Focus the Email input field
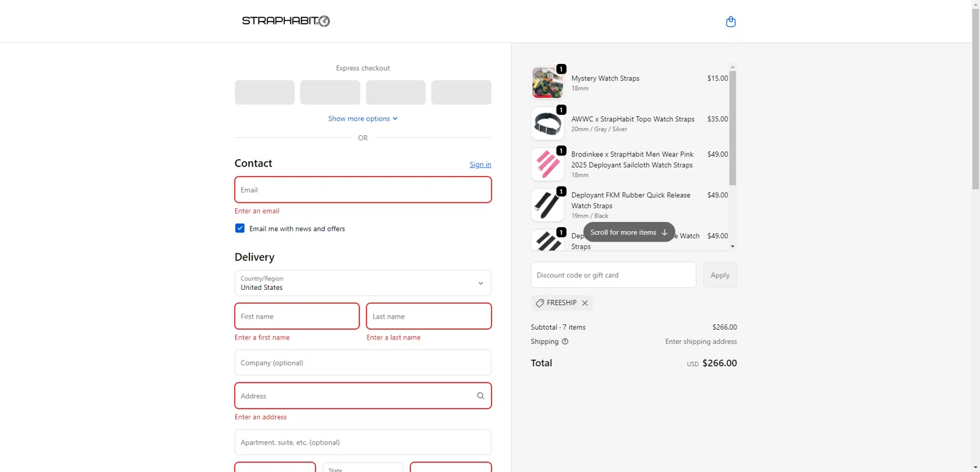 [363, 190]
